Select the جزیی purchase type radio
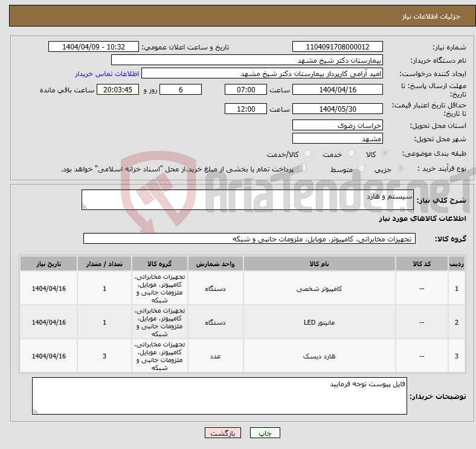 [400, 168]
